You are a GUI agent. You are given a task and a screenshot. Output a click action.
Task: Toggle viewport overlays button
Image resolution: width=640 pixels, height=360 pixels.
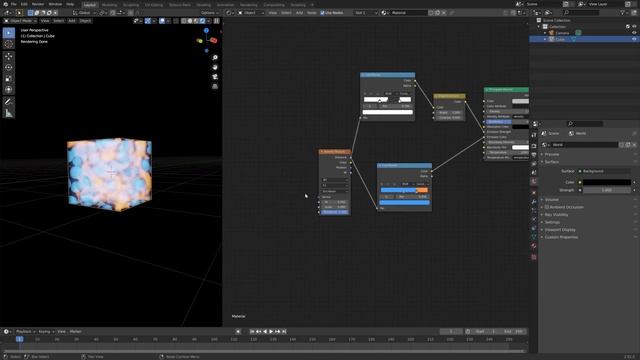tap(162, 21)
